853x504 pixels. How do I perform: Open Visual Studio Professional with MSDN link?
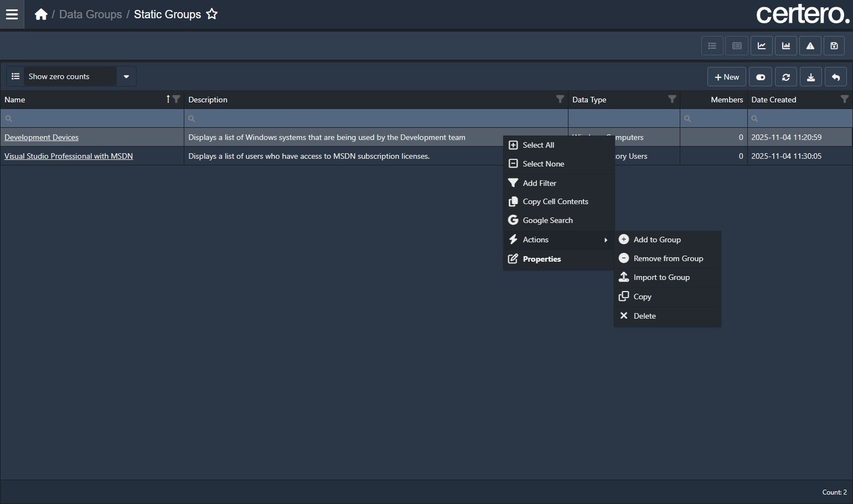(69, 156)
